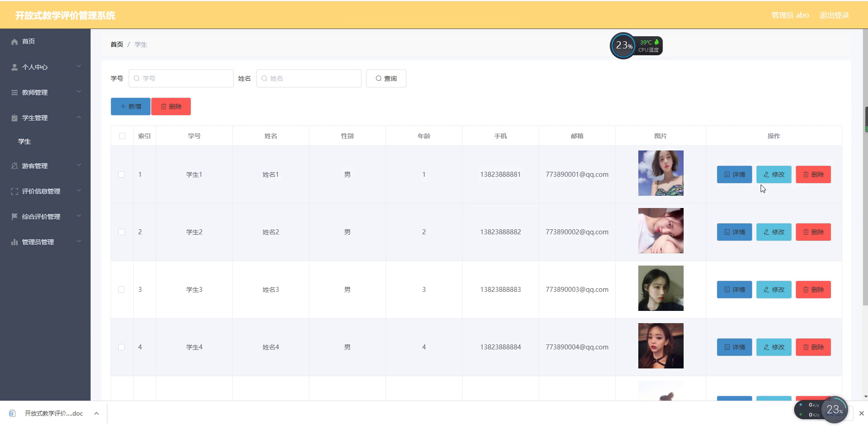Click the scrollbar down arrow

pos(866,397)
